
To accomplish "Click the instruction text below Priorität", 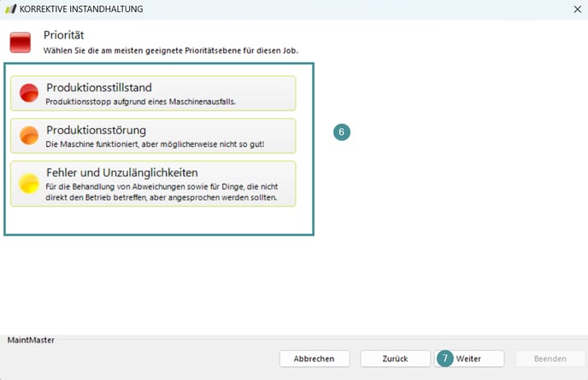I will tap(171, 51).
